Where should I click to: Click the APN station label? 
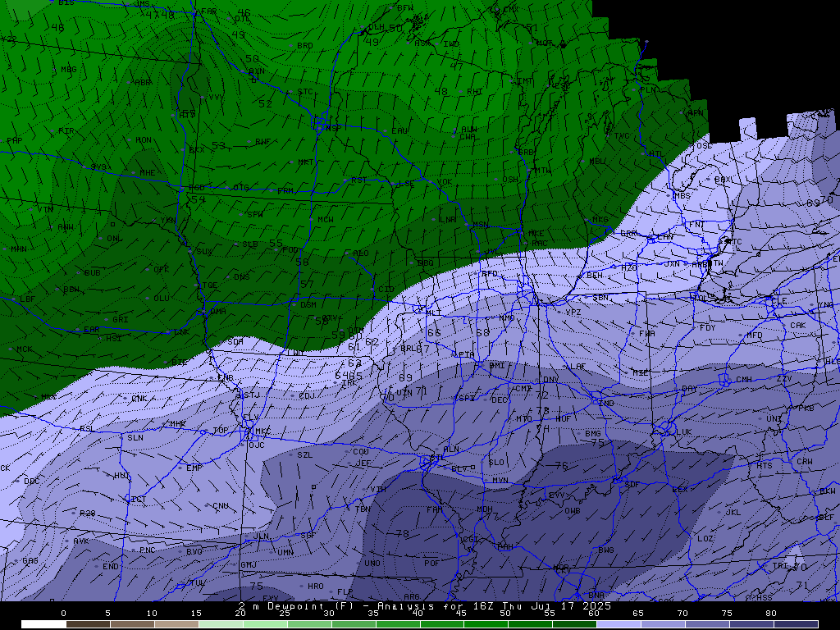click(696, 113)
